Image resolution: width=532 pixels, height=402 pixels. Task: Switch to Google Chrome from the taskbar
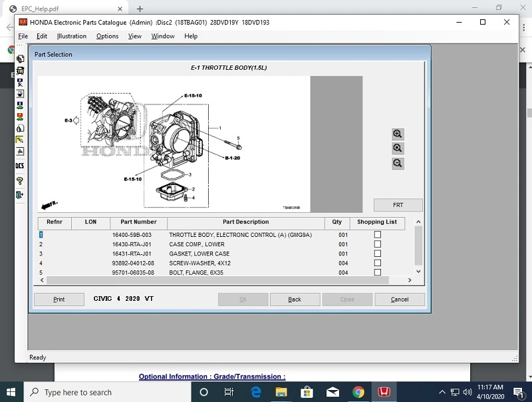(358, 392)
